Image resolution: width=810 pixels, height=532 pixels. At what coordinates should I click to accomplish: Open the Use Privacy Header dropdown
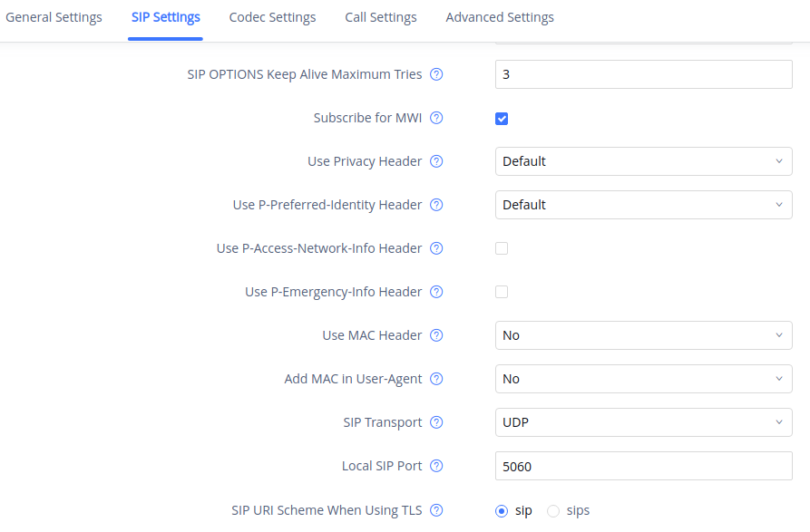point(643,161)
